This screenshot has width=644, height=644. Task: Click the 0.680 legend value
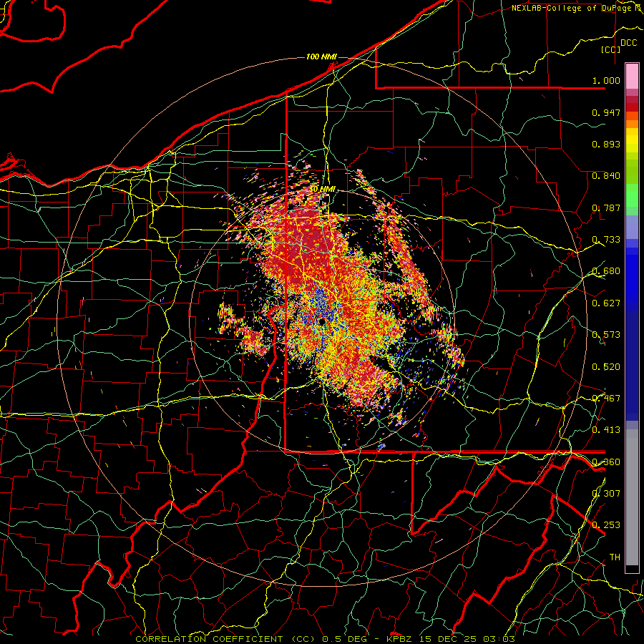[606, 271]
